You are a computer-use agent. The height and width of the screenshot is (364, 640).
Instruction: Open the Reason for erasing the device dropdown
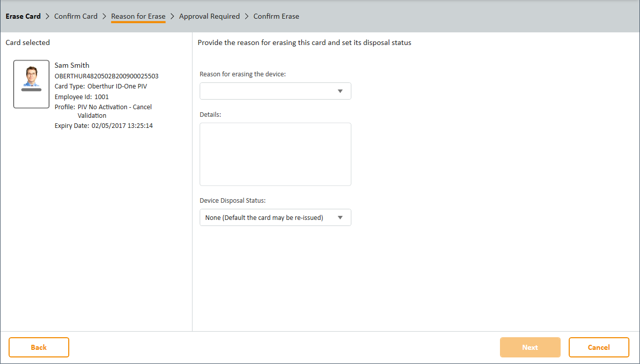point(275,91)
